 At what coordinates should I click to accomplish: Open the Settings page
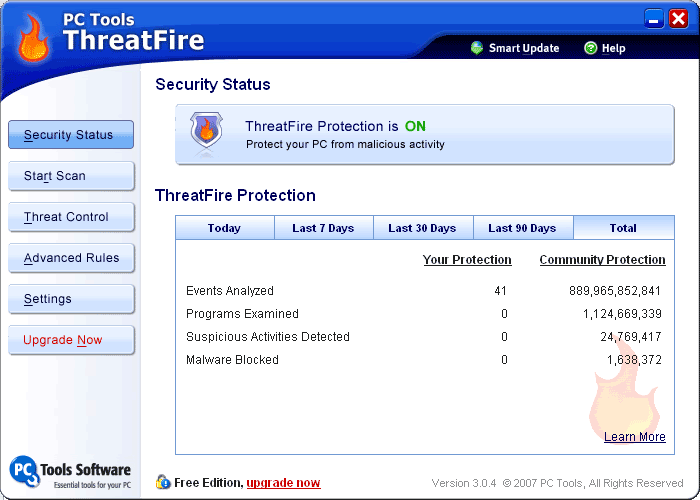click(x=70, y=299)
